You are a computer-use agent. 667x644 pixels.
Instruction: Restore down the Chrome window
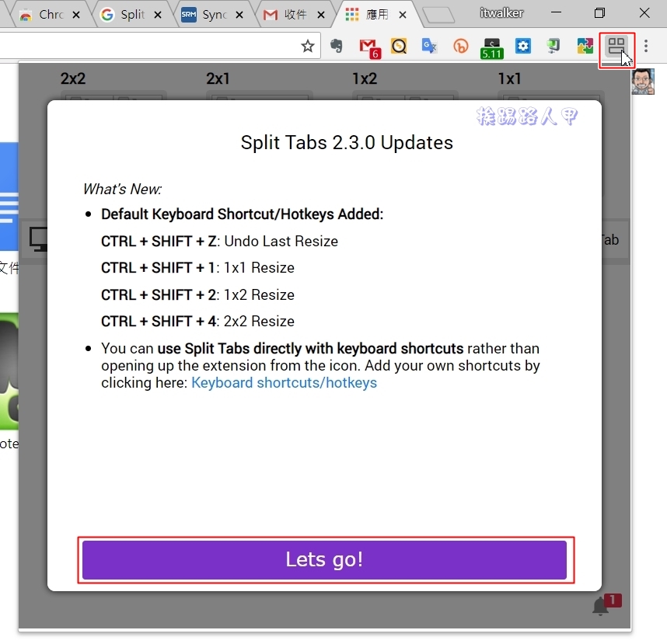pos(600,12)
